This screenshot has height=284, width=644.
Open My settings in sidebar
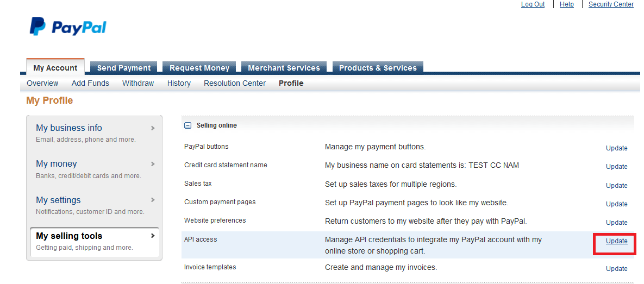point(58,200)
